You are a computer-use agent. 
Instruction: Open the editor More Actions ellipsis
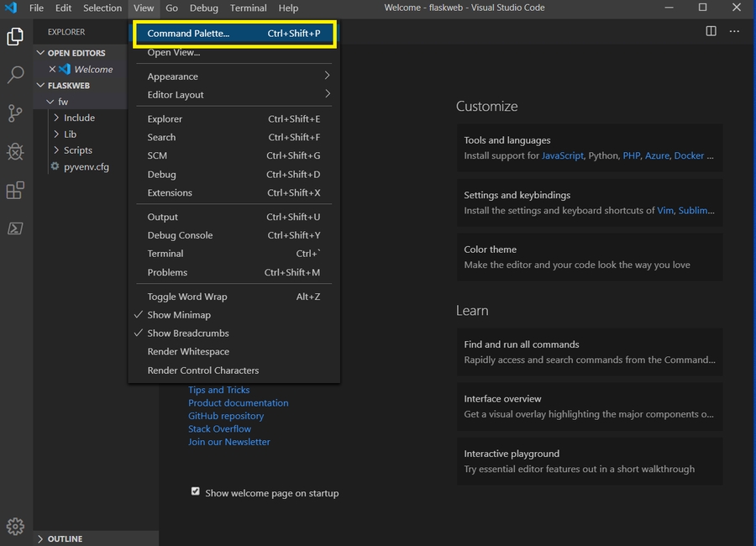(x=734, y=31)
